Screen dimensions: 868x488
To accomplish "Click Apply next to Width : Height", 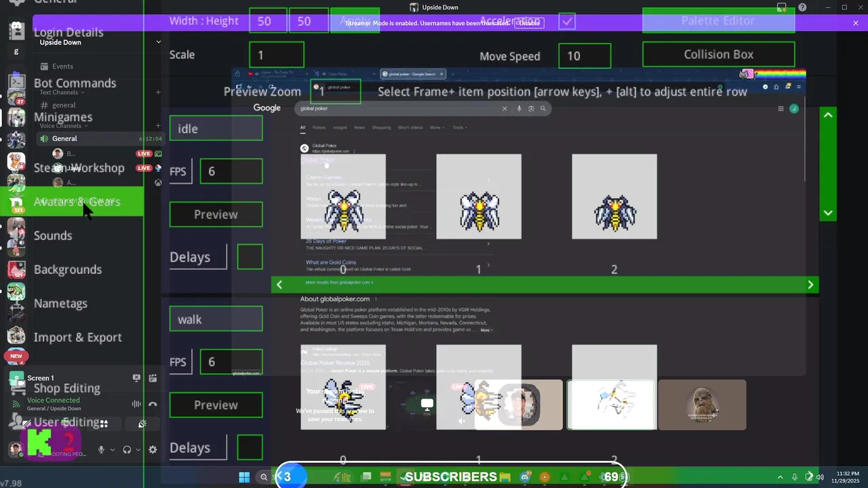I will click(x=355, y=21).
